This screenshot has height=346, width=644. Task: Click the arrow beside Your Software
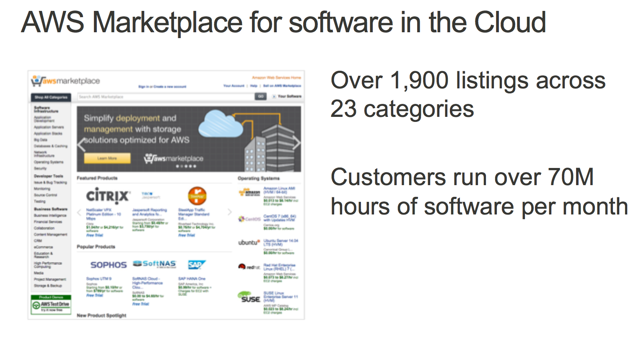pos(274,97)
